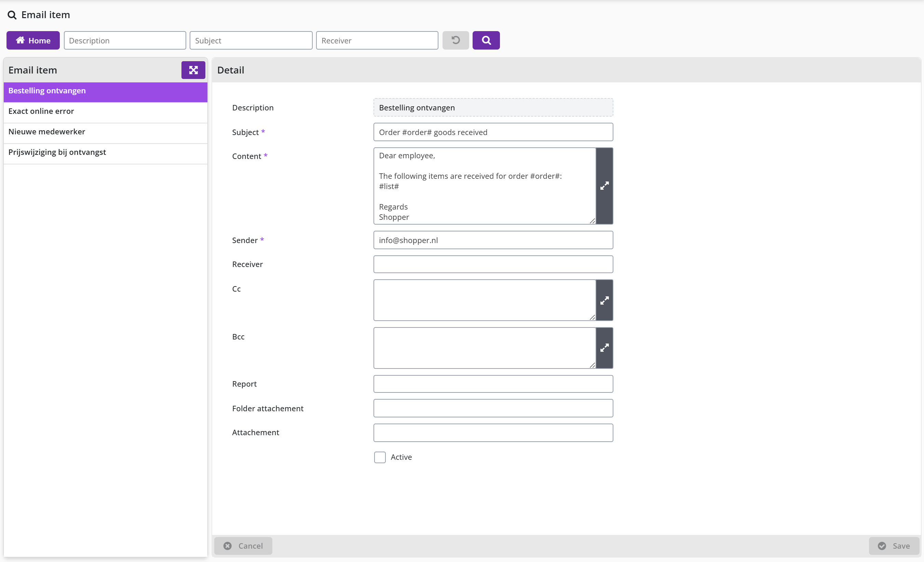The width and height of the screenshot is (924, 562).
Task: Click the reset filters undo icon
Action: coord(455,40)
